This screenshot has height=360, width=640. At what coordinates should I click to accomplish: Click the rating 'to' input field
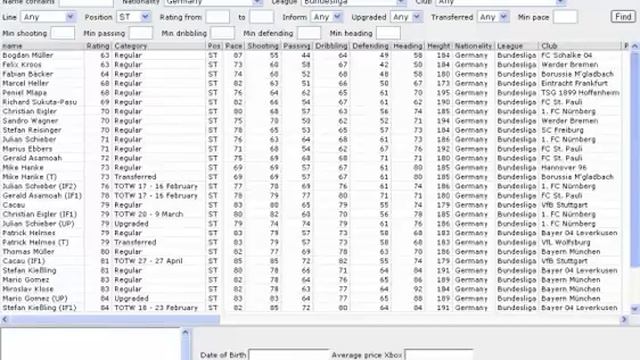click(x=262, y=17)
